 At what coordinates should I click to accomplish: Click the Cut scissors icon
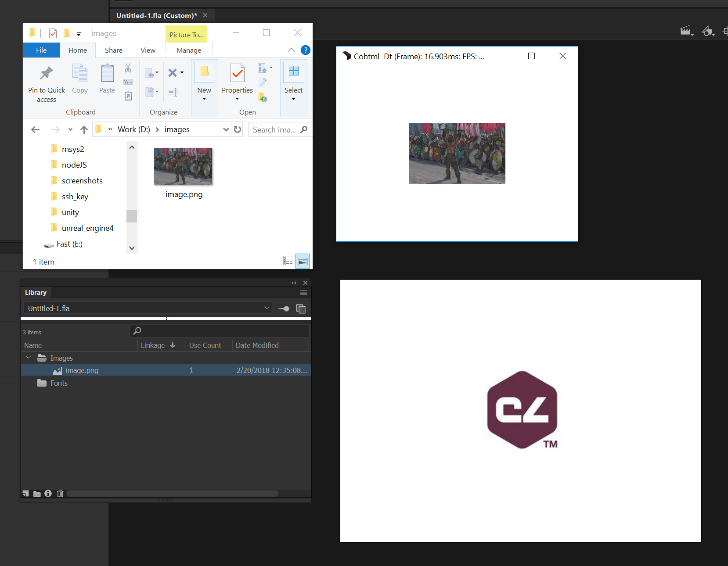tap(128, 68)
